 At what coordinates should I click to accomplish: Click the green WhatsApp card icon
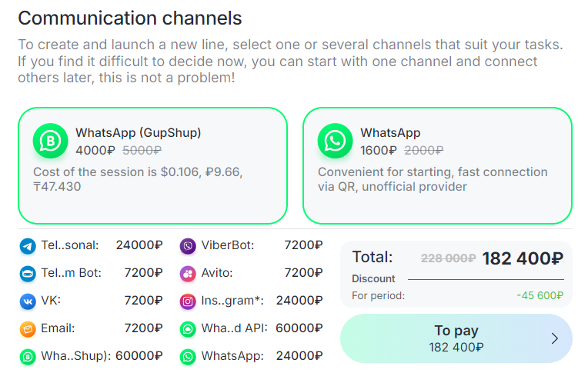(336, 141)
